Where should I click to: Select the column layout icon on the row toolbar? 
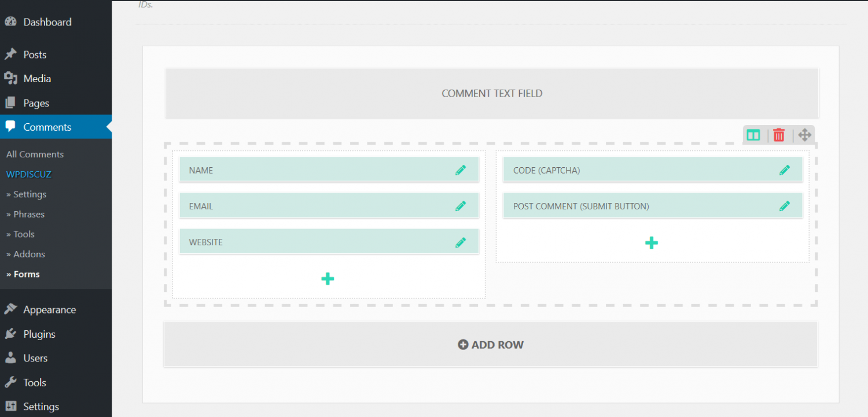point(753,135)
